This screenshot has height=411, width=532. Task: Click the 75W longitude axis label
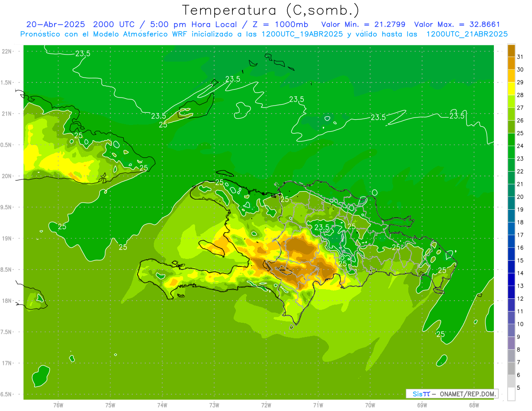(110, 405)
